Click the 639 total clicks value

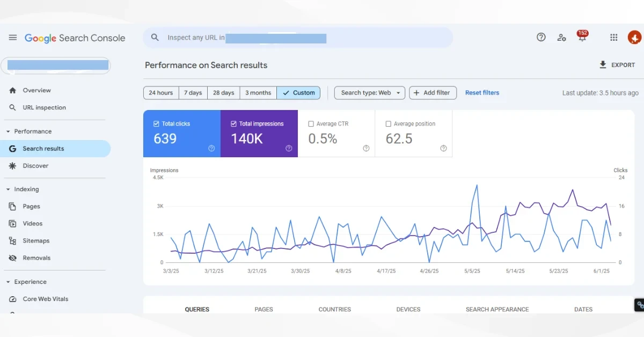[x=165, y=138]
